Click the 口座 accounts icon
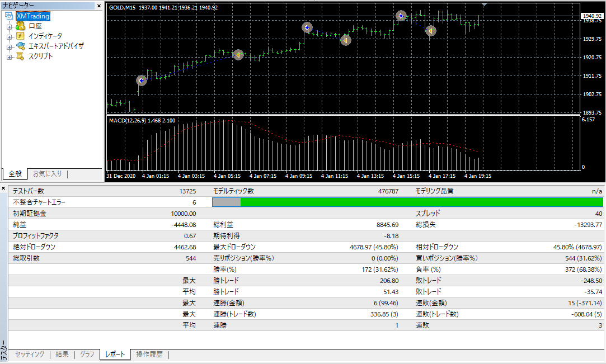Viewport: 606px width, 364px height. 21,26
